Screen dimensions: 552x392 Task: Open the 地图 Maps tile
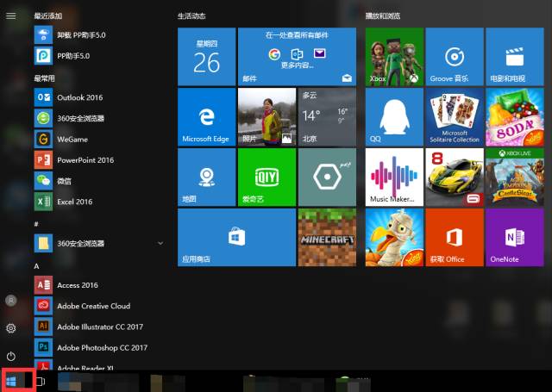(x=207, y=177)
